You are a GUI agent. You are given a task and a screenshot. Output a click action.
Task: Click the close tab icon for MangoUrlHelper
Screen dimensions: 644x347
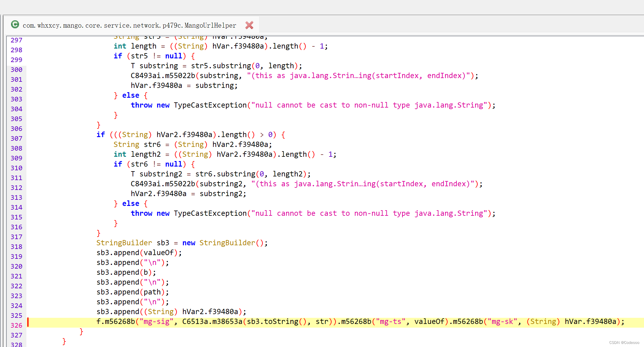pos(249,25)
